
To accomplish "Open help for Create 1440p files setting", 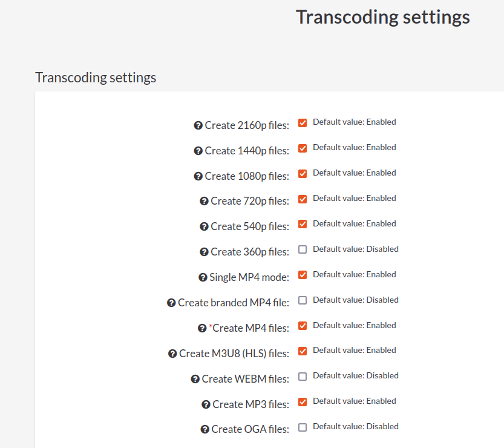I will (198, 150).
